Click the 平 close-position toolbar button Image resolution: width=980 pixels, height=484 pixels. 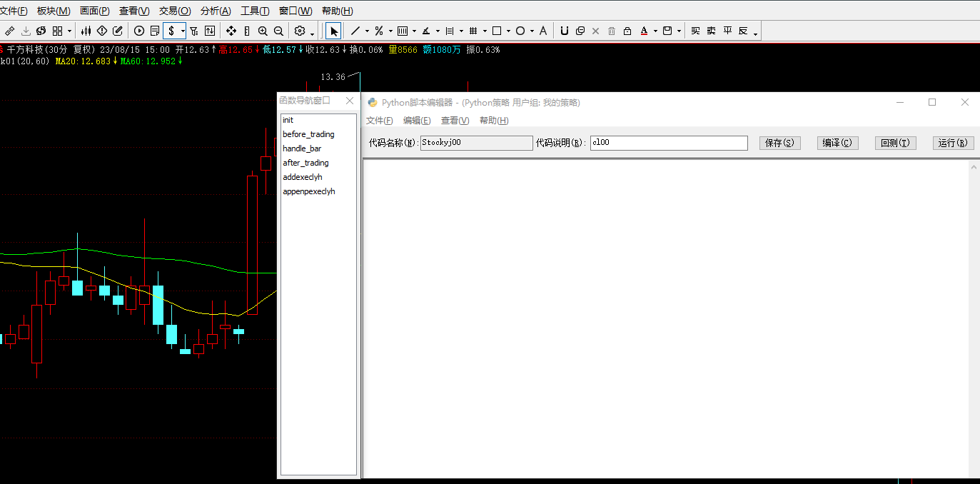point(727,31)
